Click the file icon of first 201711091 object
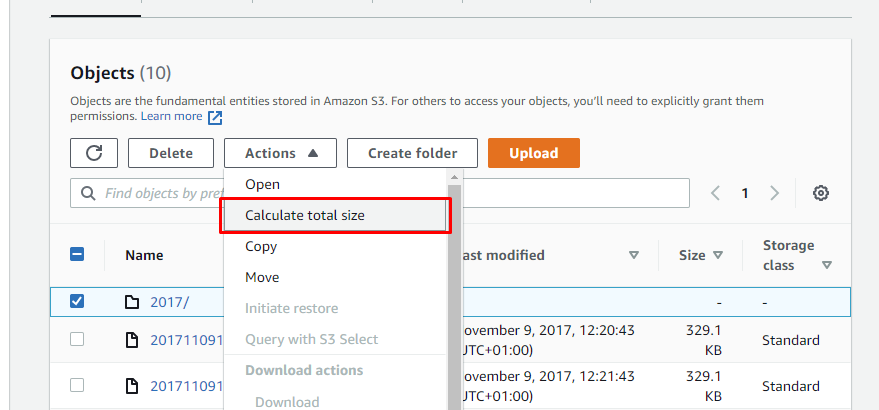This screenshot has width=879, height=410. click(131, 340)
